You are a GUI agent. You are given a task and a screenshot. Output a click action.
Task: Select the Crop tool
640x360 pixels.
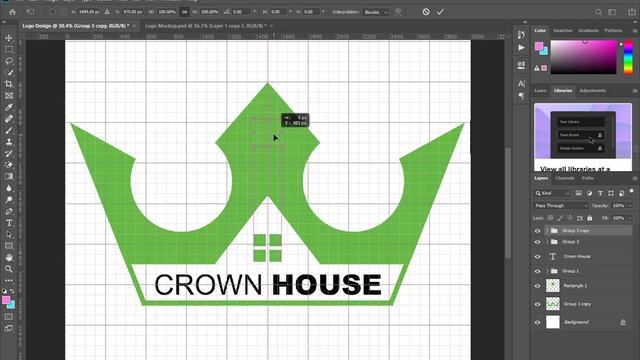tap(9, 84)
